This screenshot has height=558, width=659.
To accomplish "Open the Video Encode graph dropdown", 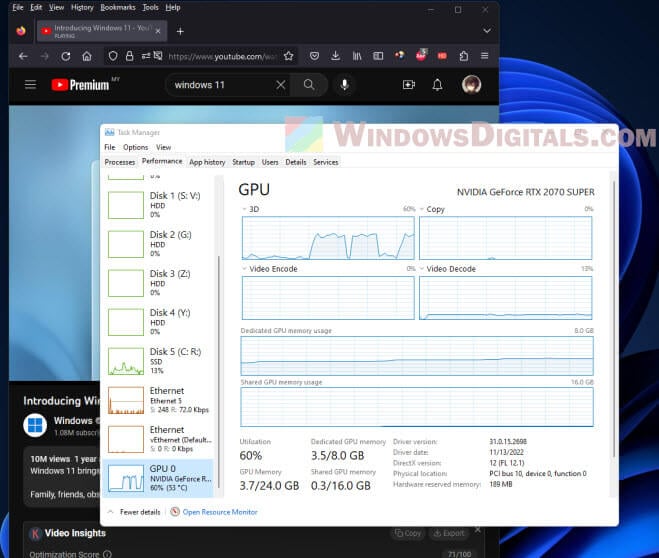I will point(244,269).
